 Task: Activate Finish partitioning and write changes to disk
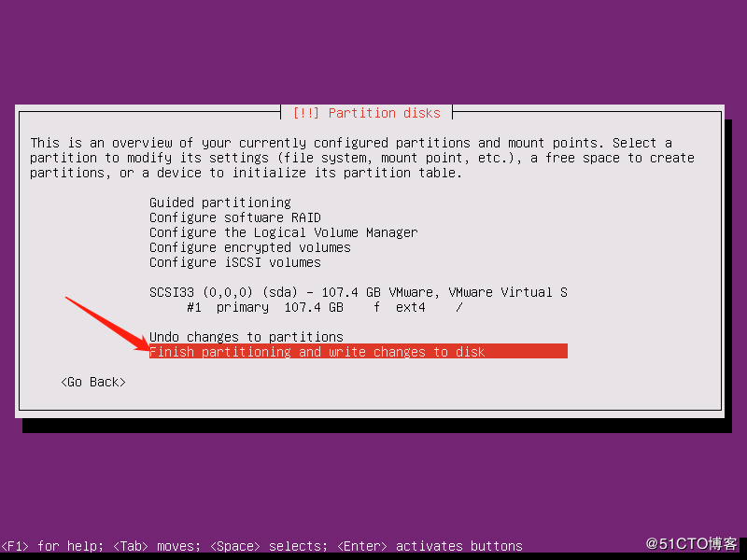(x=359, y=352)
